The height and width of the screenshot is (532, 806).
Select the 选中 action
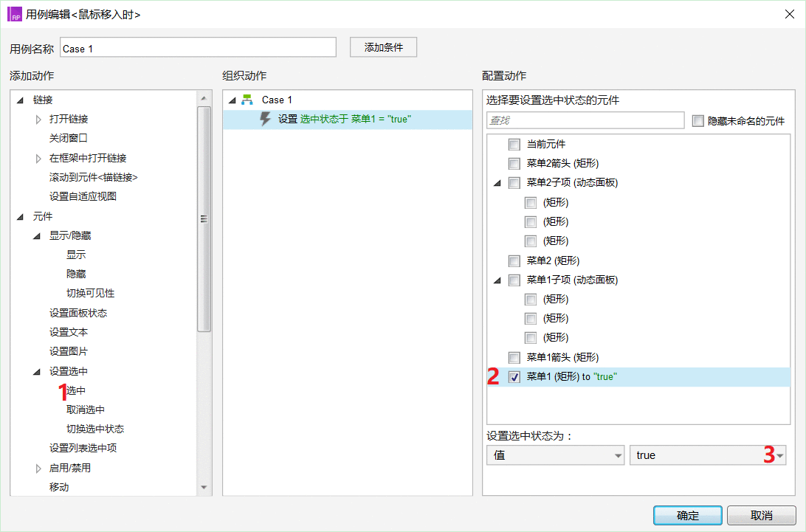[76, 390]
